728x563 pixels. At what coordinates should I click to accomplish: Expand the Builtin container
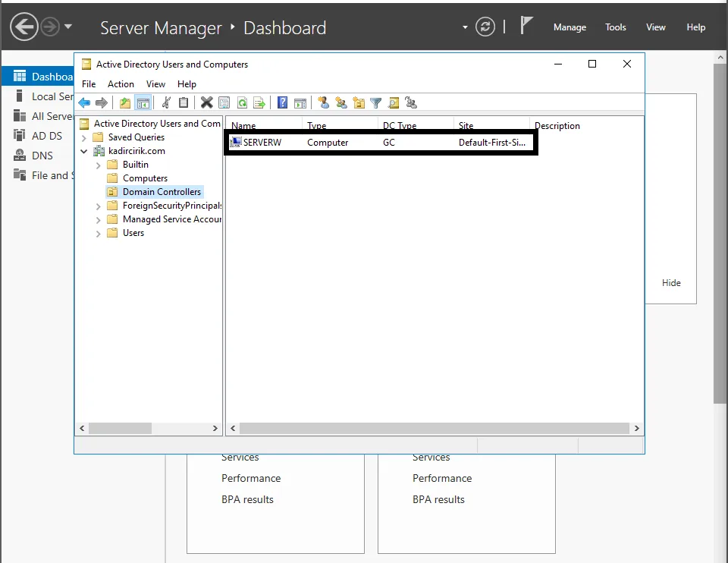[98, 165]
